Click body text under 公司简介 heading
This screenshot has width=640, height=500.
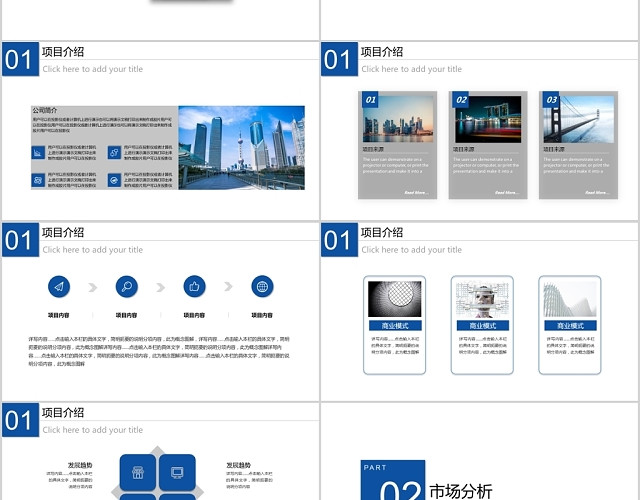(x=102, y=125)
